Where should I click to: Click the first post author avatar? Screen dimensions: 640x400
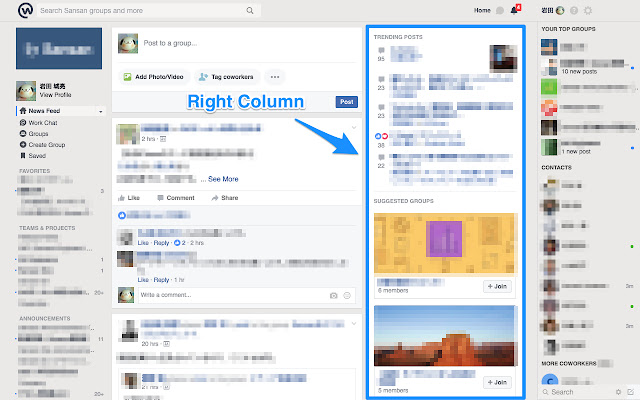tap(128, 134)
